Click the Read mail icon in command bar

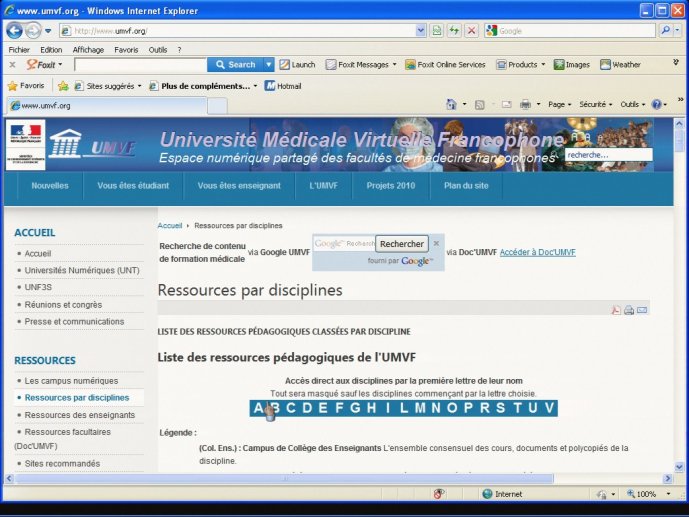click(x=507, y=105)
